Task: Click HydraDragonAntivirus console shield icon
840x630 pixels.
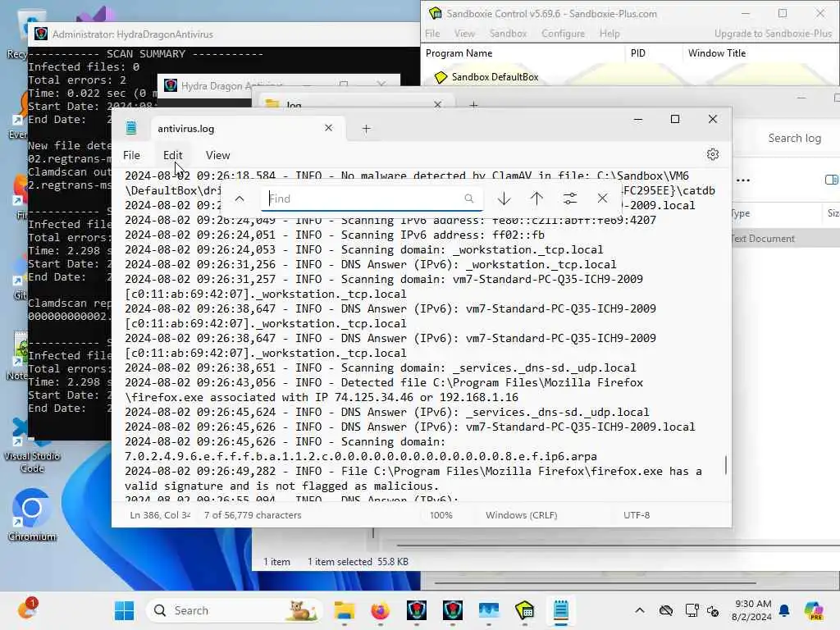Action: point(41,34)
